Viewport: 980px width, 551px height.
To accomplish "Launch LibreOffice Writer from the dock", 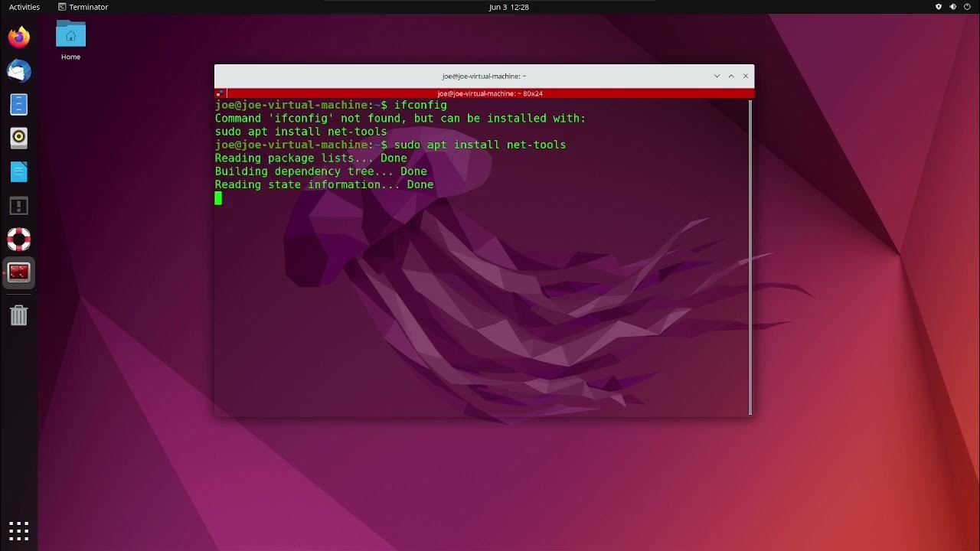I will [18, 171].
